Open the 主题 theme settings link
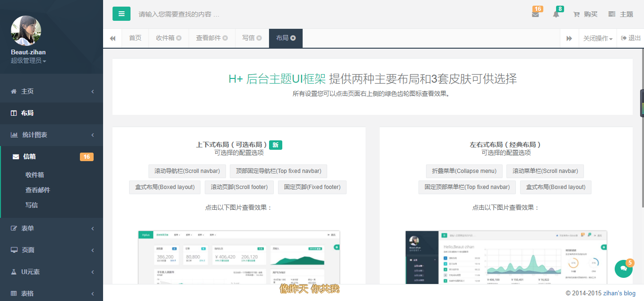The height and width of the screenshot is (301, 644). [x=620, y=14]
